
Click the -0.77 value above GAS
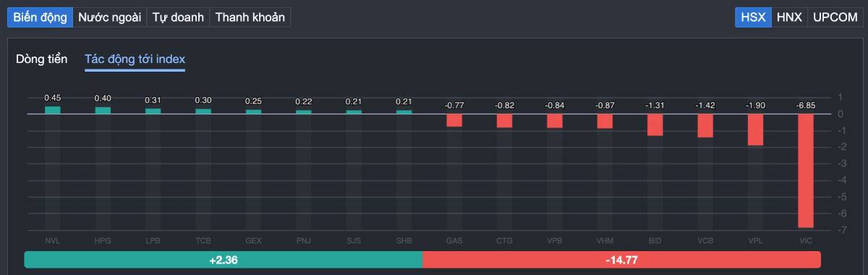click(454, 106)
